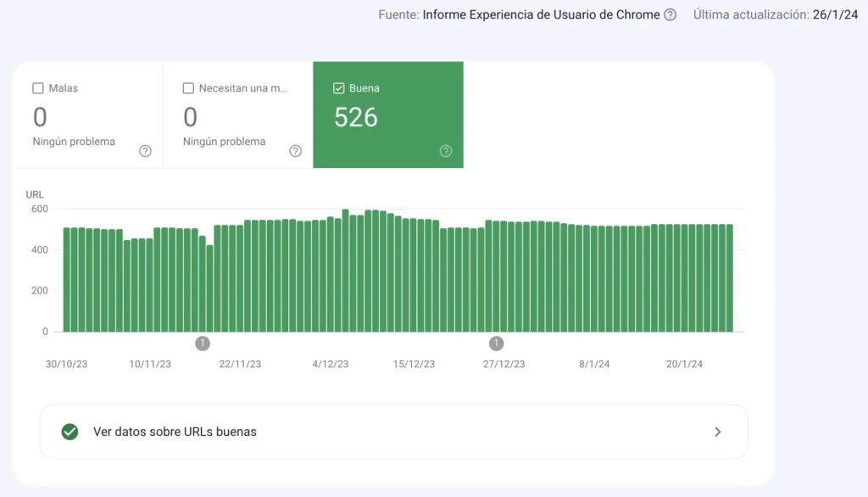The image size is (868, 497).
Task: Open help icon next to Chrome report source
Action: click(670, 15)
